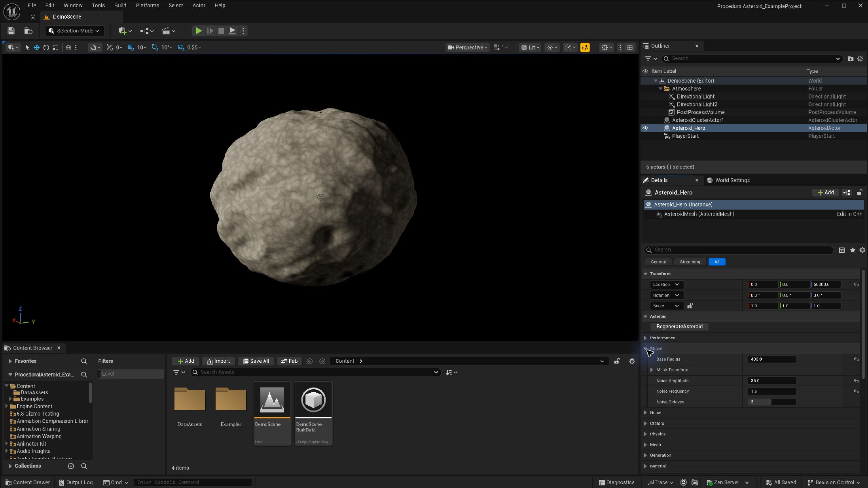Open the Lit view mode dropdown

click(x=530, y=47)
